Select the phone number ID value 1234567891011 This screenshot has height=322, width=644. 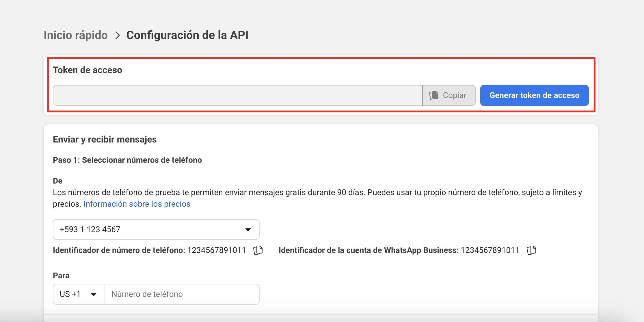[x=217, y=250]
